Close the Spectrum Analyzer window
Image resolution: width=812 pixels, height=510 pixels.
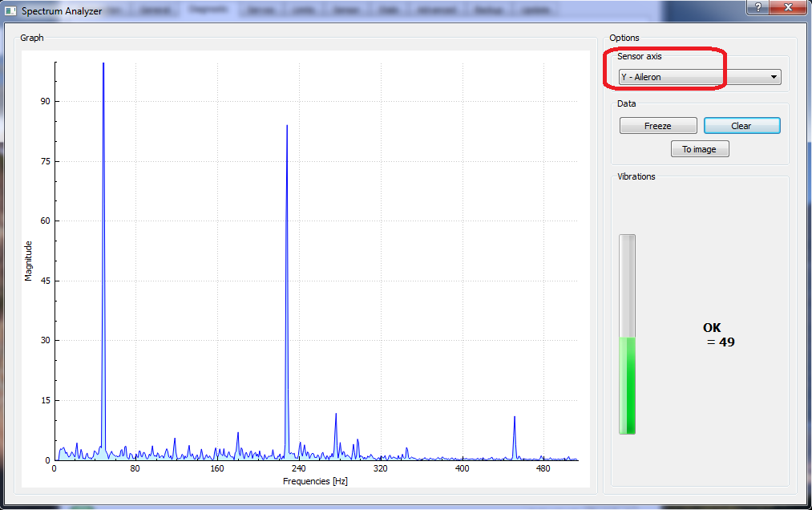[790, 7]
